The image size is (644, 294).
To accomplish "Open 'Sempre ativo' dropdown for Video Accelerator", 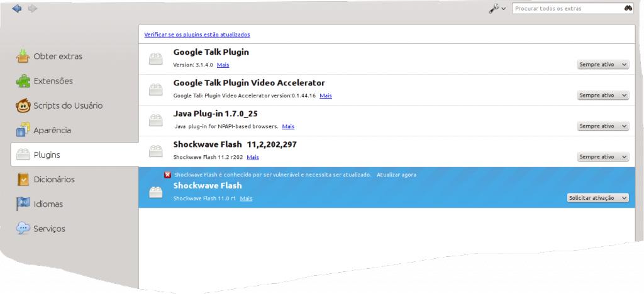I will (x=603, y=95).
